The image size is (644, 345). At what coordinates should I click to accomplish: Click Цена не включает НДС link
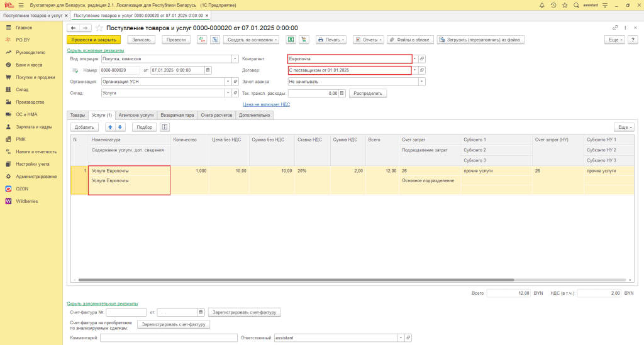tap(266, 104)
